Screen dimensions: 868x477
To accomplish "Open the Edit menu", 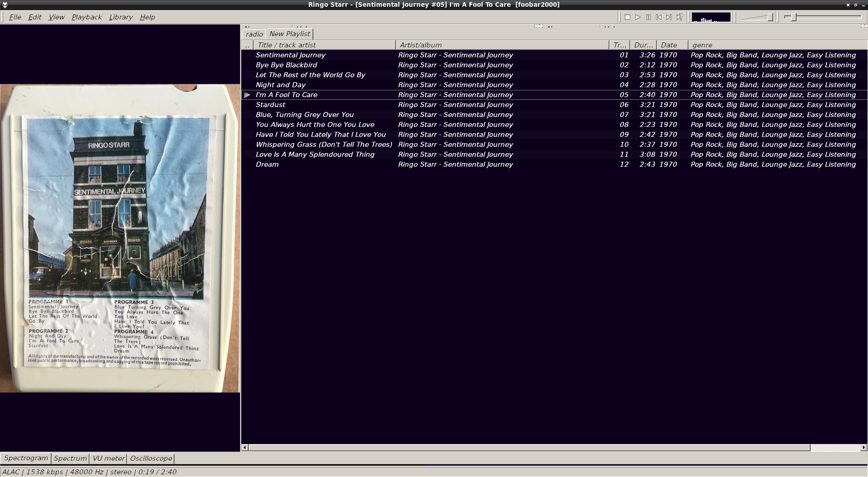I will (35, 17).
